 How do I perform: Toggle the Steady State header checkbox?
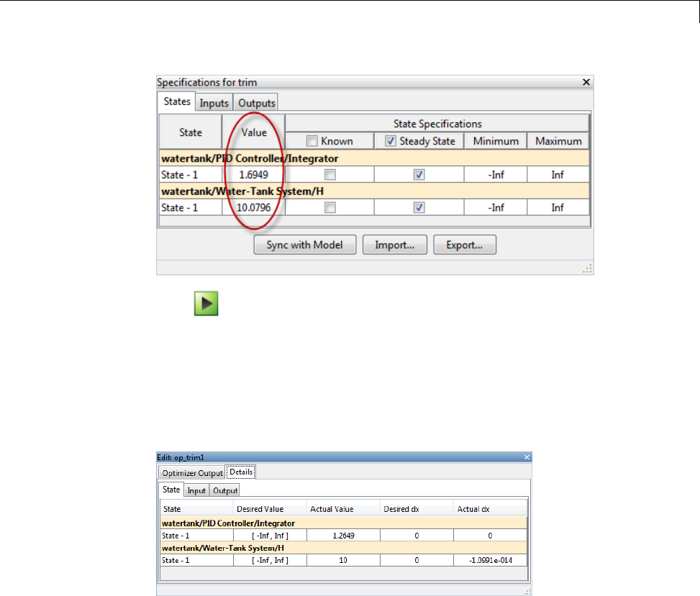pyautogui.click(x=391, y=141)
